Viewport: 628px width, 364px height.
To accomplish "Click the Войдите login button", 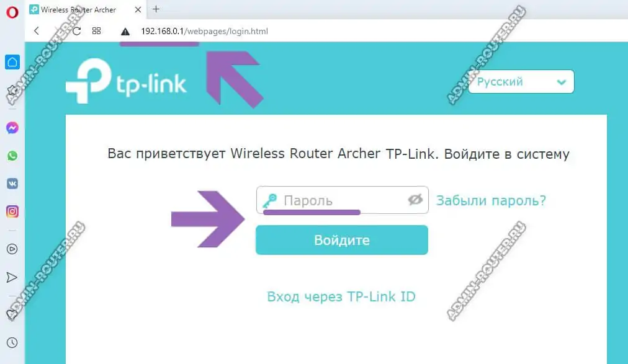I will click(342, 240).
